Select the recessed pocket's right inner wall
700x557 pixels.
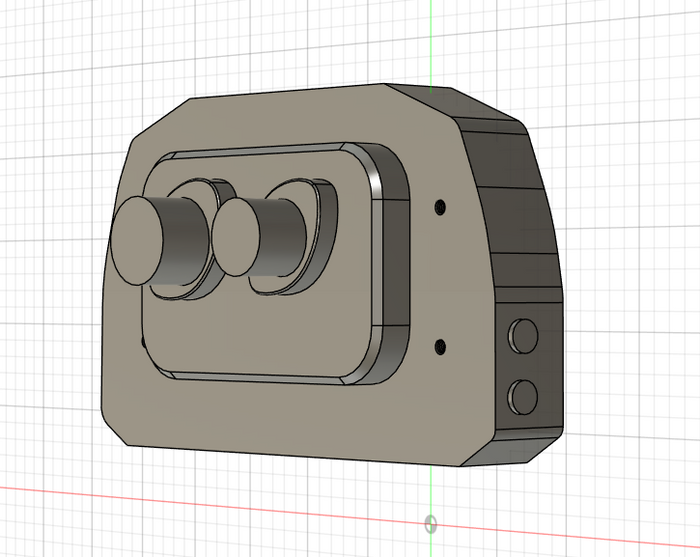pyautogui.click(x=396, y=263)
